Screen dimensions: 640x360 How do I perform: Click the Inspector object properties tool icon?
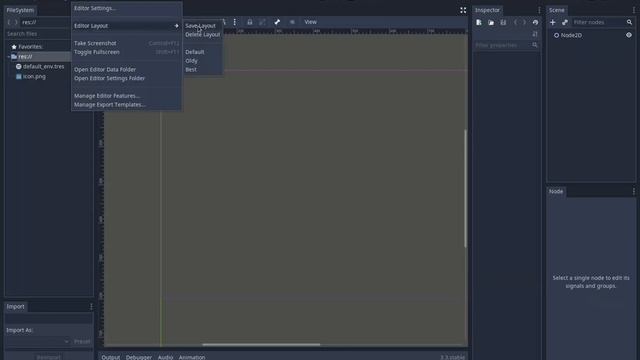(535, 34)
